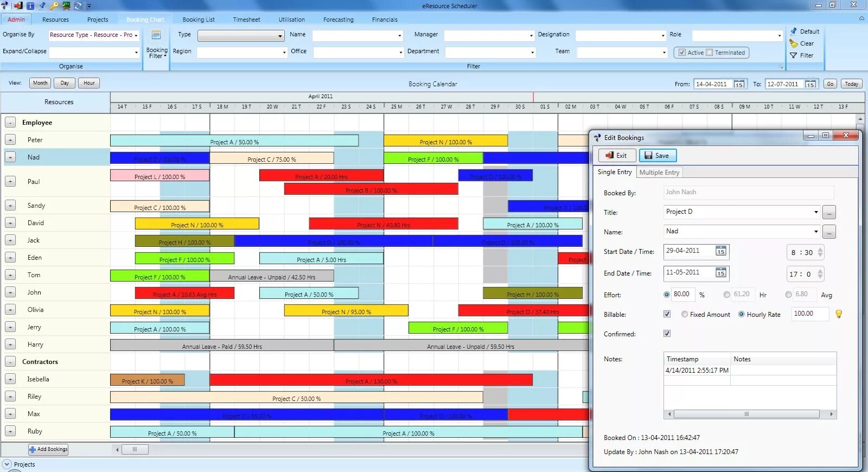The width and height of the screenshot is (868, 472).
Task: Click the hourly rate 100.00 input field
Action: pos(810,314)
